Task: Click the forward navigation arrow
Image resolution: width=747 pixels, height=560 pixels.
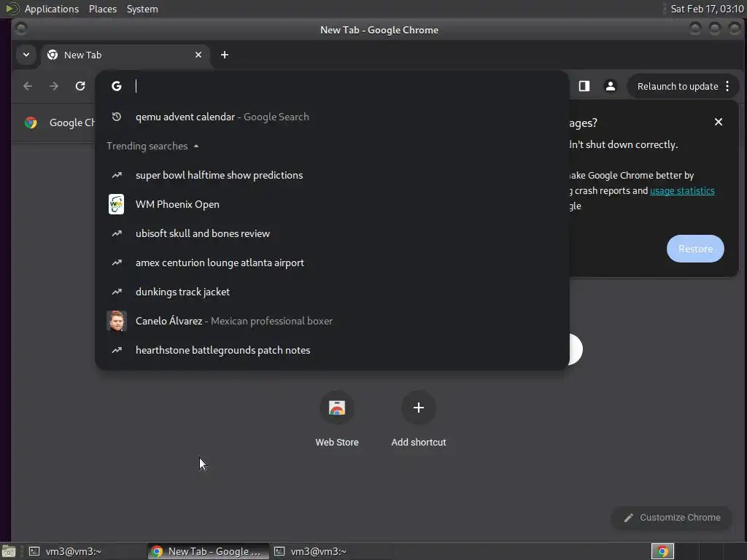Action: click(54, 86)
